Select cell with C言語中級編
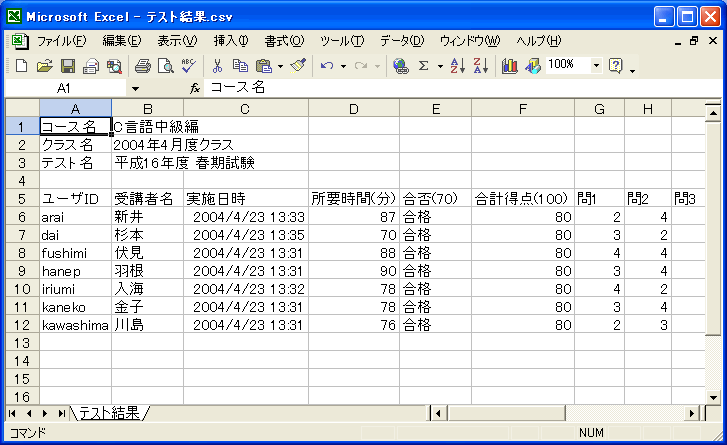 click(147, 127)
